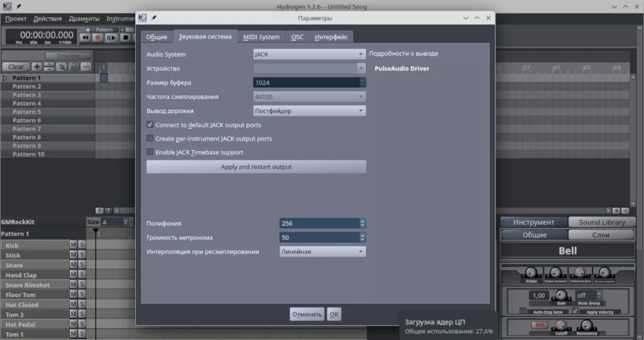
Task: Switch to the Sound Library panel
Action: coord(602,222)
